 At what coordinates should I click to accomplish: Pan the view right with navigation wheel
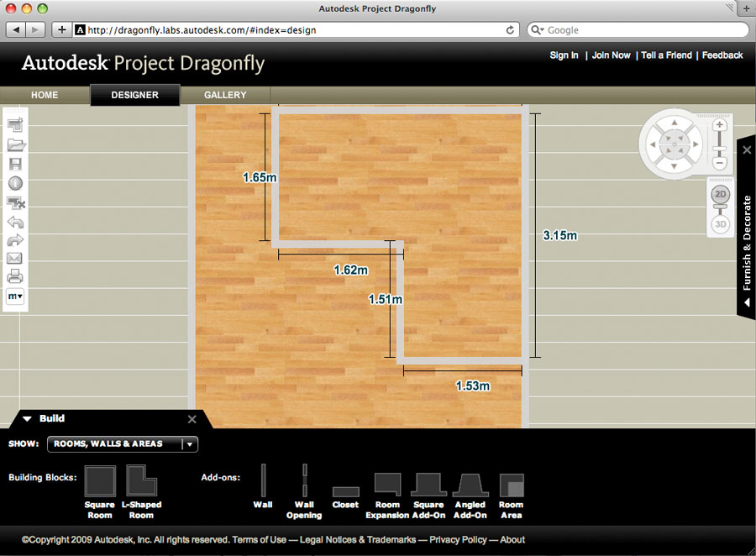tap(696, 144)
